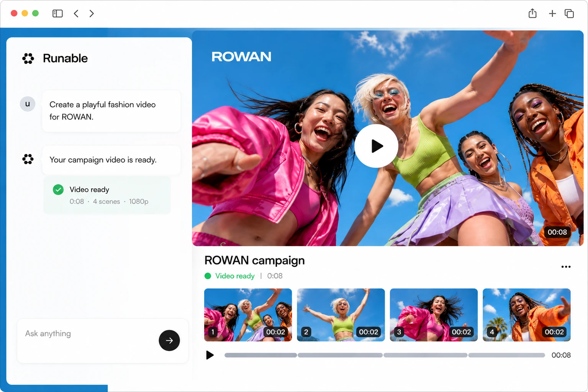Viewport: 588px width, 392px height.
Task: Open the Video ready status card
Action: (x=107, y=195)
